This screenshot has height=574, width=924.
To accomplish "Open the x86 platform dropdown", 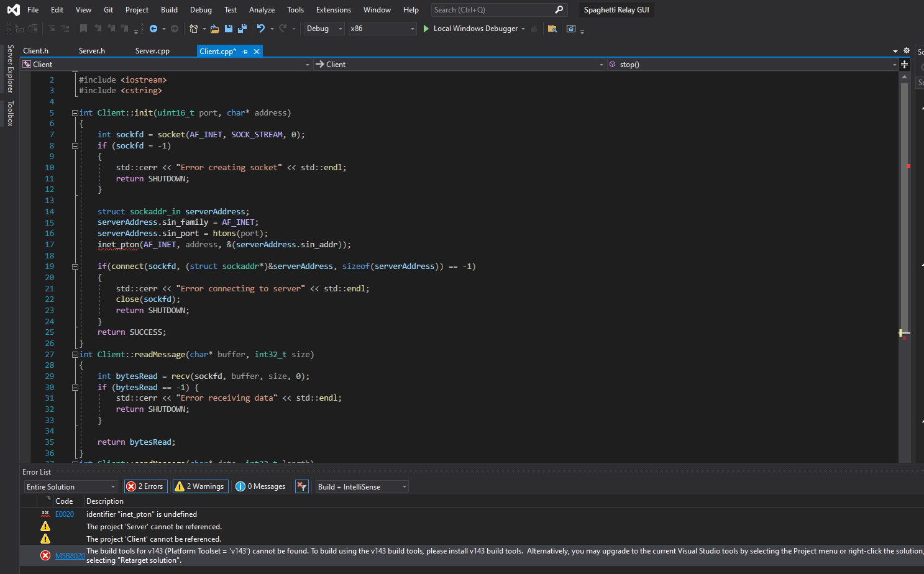I will pos(382,29).
